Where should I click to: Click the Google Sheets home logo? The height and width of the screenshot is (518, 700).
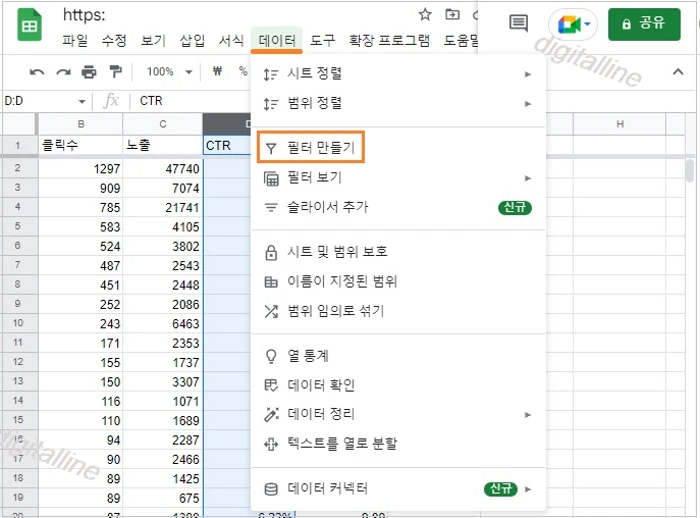tap(29, 25)
